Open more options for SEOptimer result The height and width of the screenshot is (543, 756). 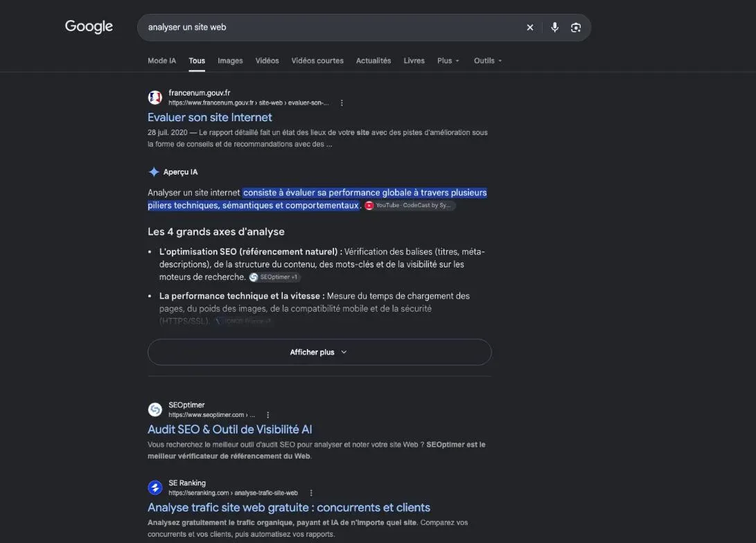pos(267,415)
